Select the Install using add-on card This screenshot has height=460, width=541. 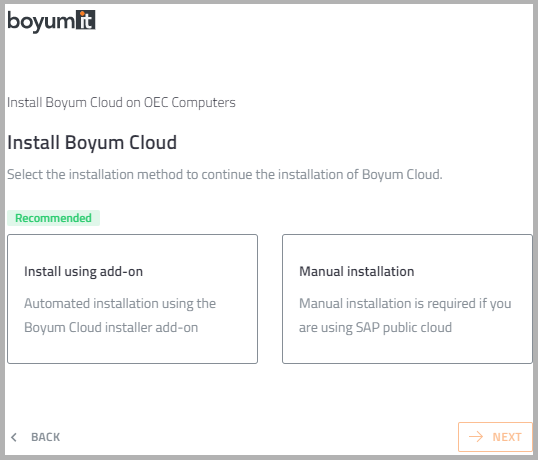point(132,299)
